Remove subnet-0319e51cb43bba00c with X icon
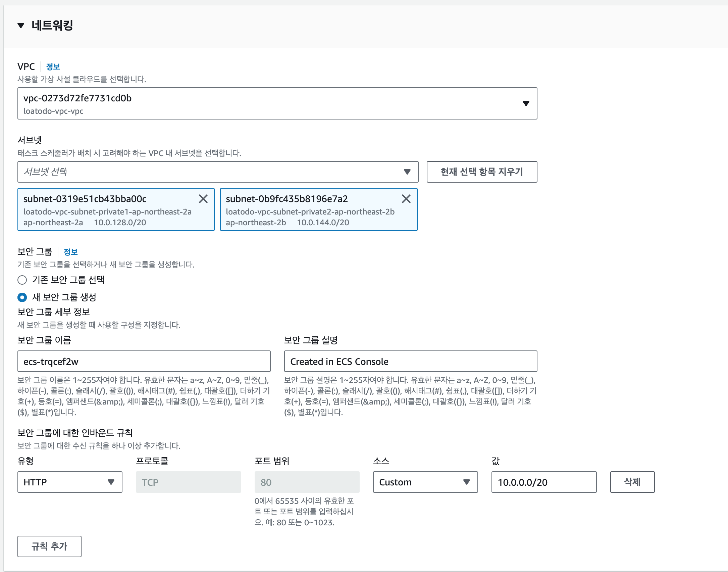Screen dimensions: 728x572 pyautogui.click(x=203, y=199)
